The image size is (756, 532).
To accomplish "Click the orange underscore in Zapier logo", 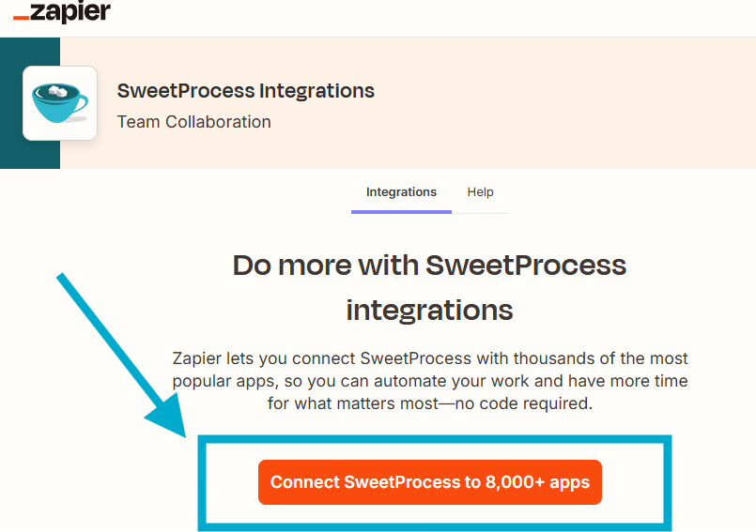I will (x=21, y=18).
